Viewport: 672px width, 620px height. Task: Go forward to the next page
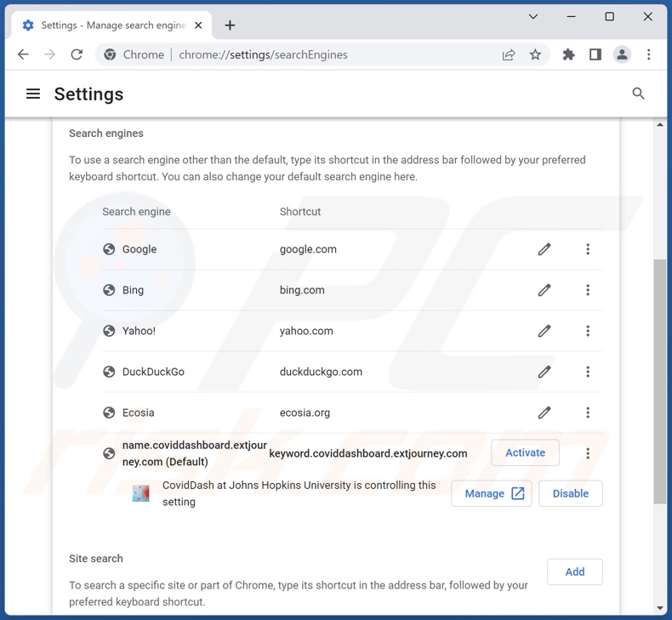point(49,54)
